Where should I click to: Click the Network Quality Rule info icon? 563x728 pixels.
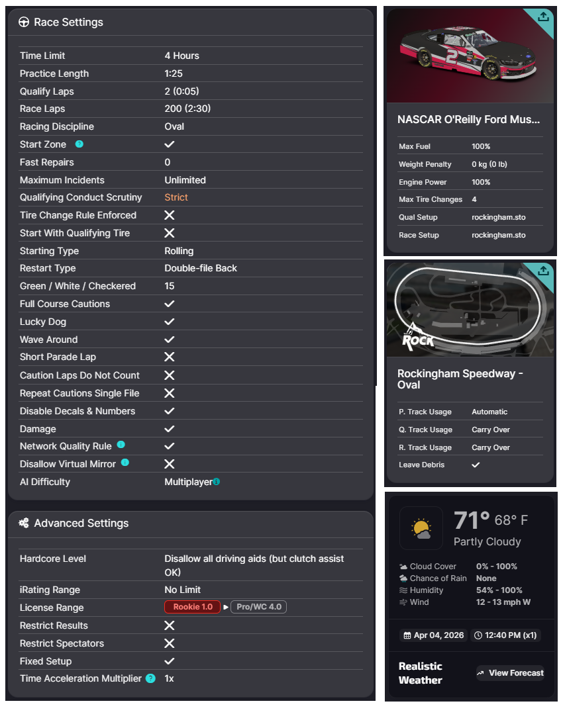121,444
